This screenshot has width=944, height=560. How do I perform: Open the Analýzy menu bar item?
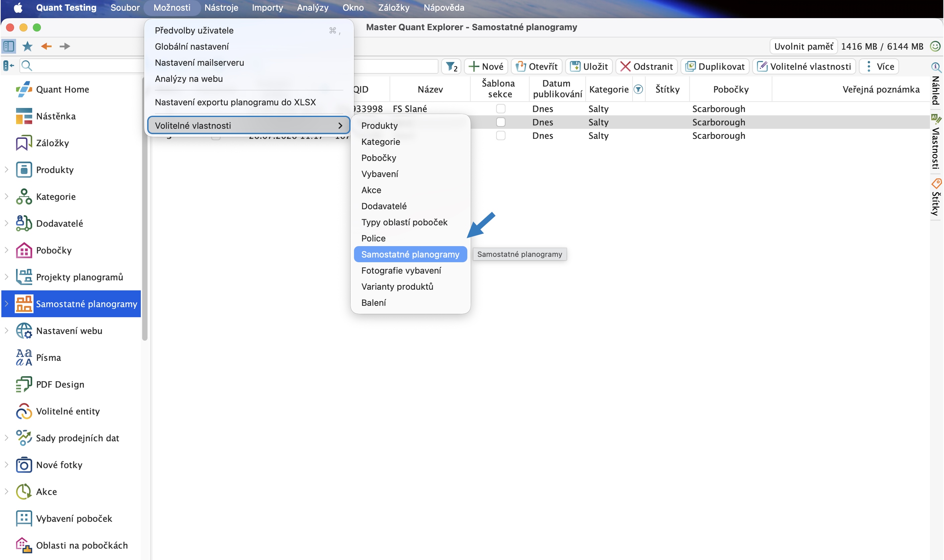coord(312,8)
